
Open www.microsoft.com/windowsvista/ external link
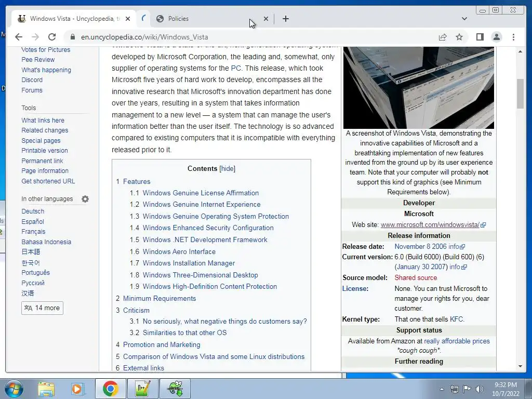(430, 224)
